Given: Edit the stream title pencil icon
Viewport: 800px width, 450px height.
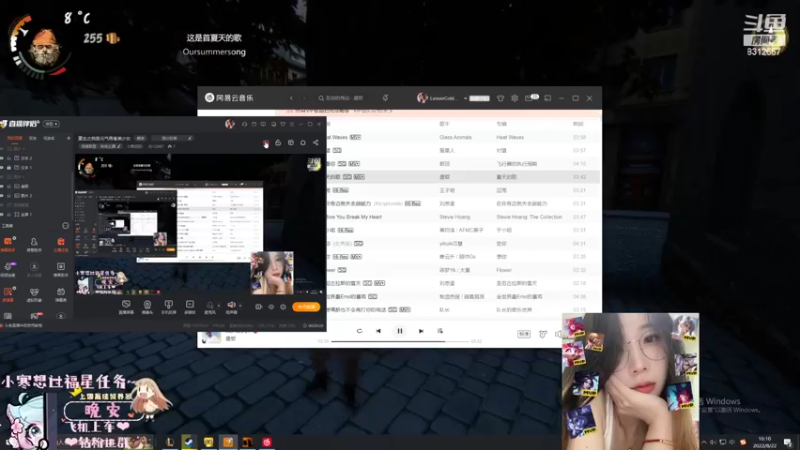Looking at the screenshot, I should (x=190, y=138).
